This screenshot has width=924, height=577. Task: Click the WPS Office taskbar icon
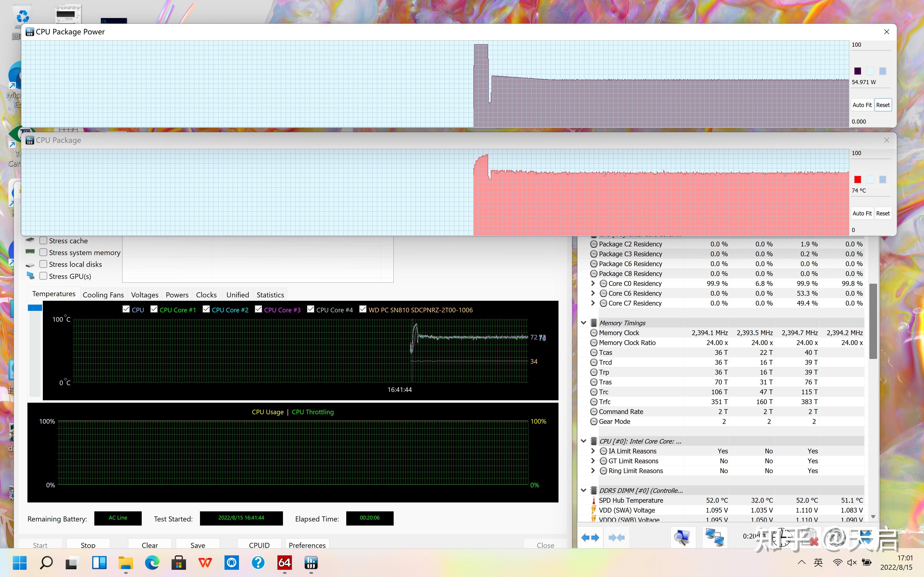(205, 563)
